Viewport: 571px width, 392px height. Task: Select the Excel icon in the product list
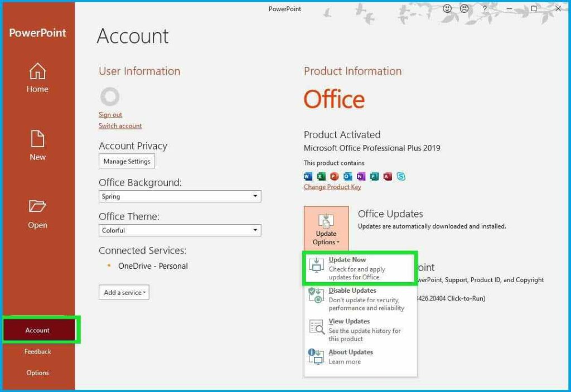(322, 176)
